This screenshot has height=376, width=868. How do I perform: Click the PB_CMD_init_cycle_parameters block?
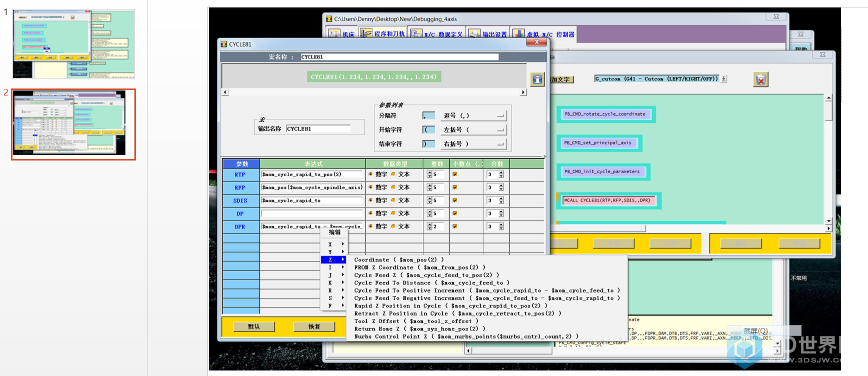click(602, 171)
